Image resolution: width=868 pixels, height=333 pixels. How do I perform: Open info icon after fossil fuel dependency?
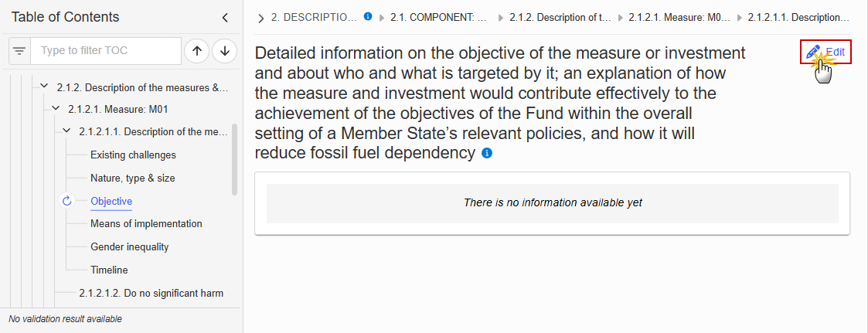pyautogui.click(x=487, y=153)
